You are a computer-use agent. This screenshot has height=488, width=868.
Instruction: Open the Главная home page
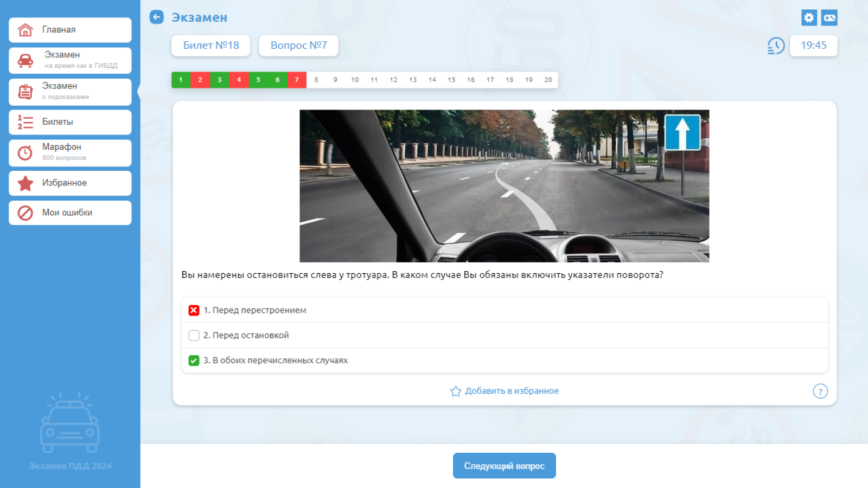coord(25,30)
